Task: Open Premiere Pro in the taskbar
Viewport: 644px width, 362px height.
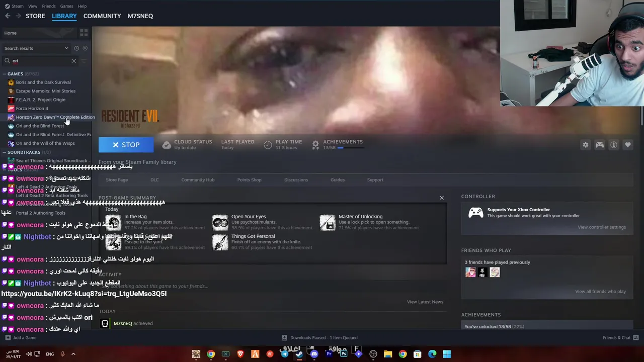Action: click(x=329, y=354)
